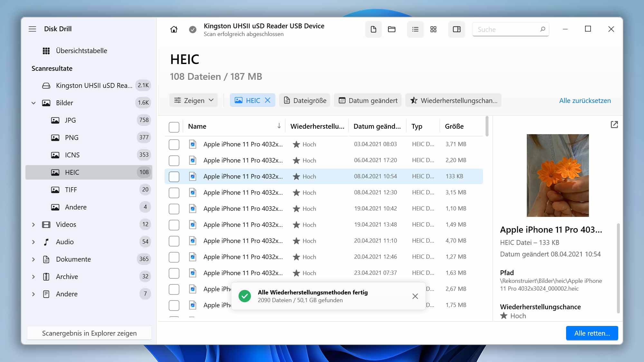Collapse the Bilder tree node
Image resolution: width=644 pixels, height=362 pixels.
click(33, 103)
